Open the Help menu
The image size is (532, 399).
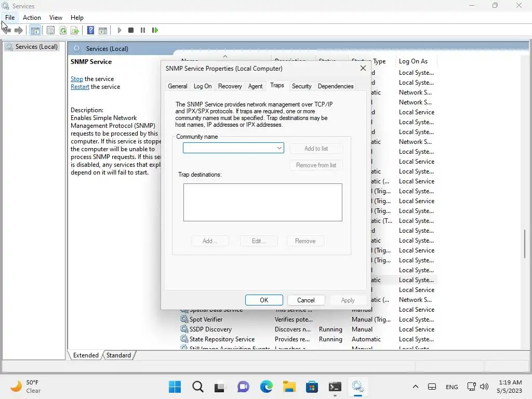pos(77,18)
